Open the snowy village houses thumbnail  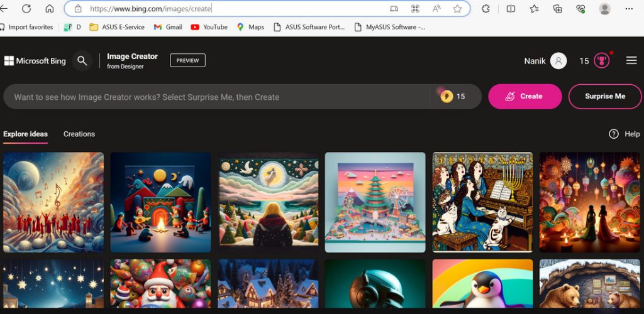pyautogui.click(x=268, y=283)
